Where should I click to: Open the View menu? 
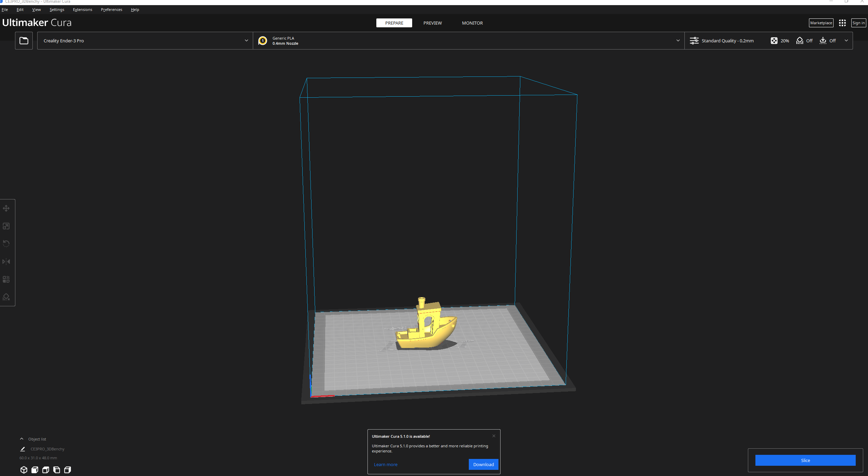[37, 10]
